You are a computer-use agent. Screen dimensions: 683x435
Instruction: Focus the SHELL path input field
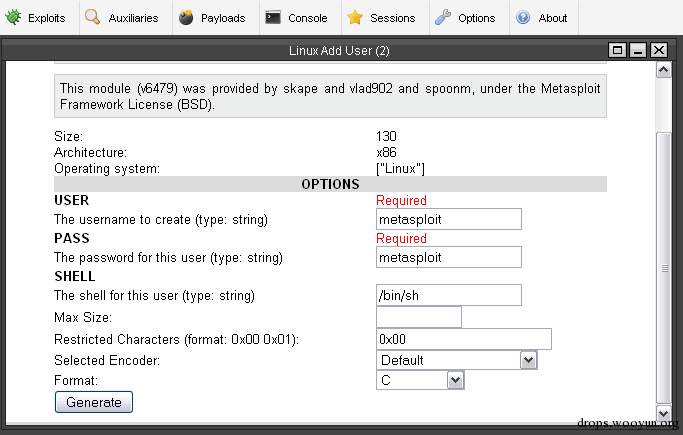449,295
